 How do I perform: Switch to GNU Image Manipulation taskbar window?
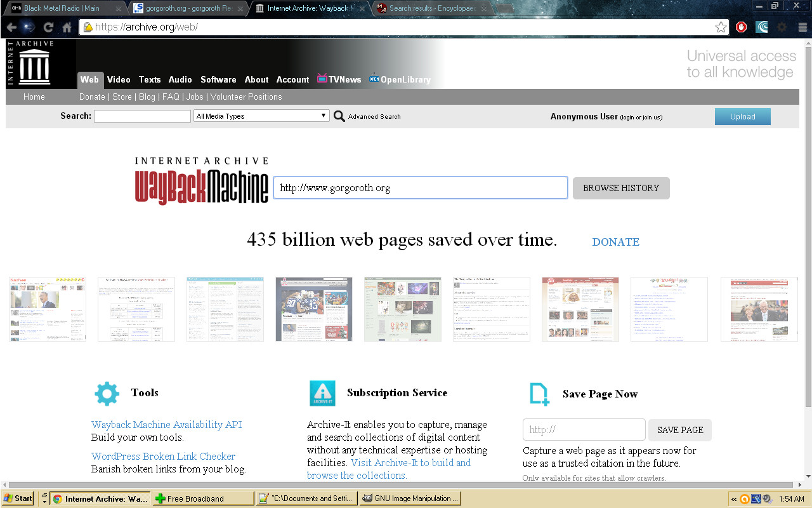(x=410, y=498)
